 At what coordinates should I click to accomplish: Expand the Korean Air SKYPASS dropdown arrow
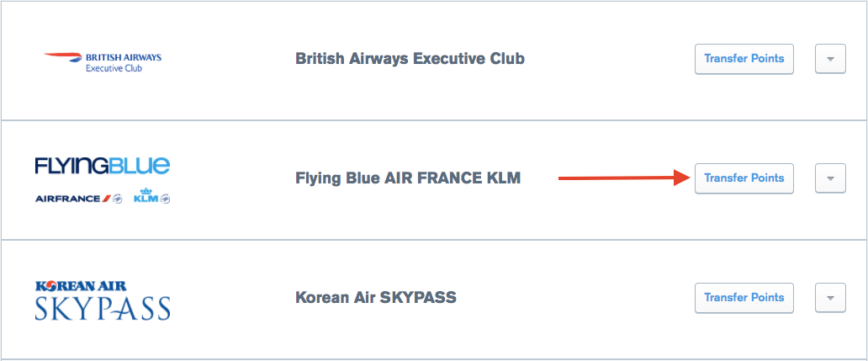830,298
